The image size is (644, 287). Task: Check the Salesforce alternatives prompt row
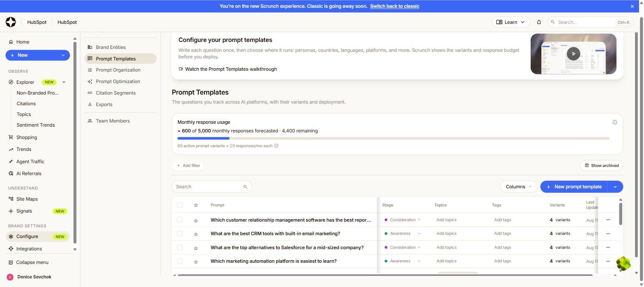point(179,248)
